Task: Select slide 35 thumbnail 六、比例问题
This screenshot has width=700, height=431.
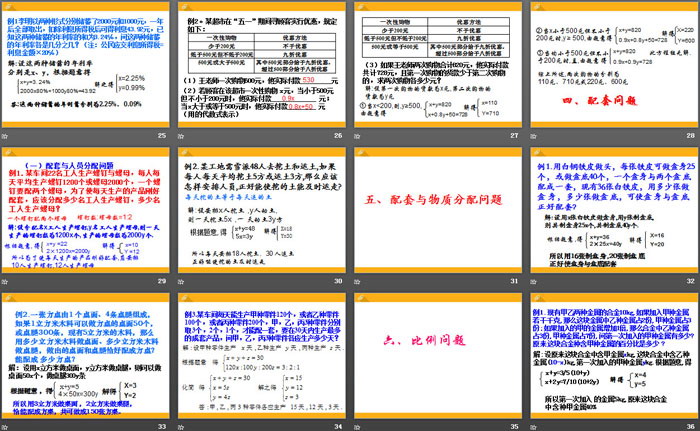Action: tap(438, 356)
